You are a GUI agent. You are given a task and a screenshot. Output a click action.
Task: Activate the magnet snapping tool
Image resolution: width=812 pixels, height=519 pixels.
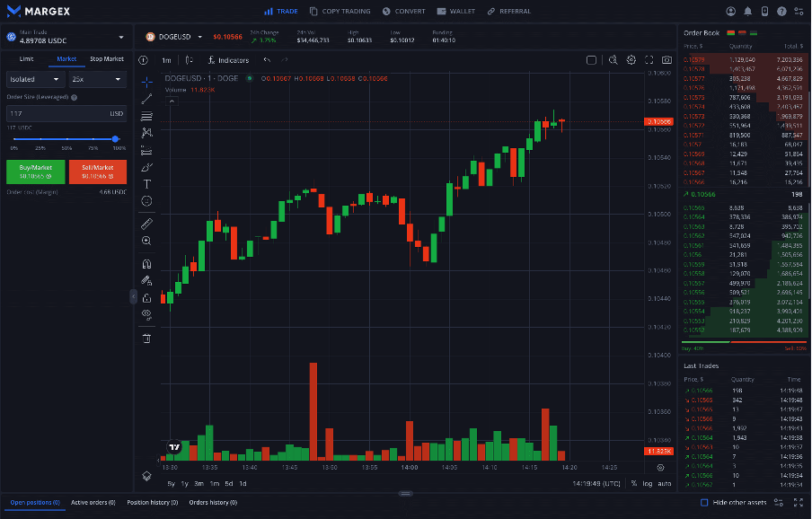146,264
